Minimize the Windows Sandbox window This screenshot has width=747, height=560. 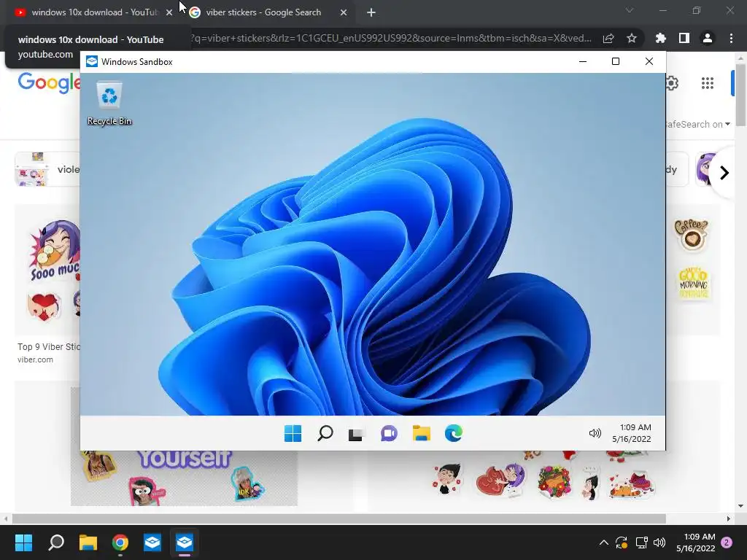pyautogui.click(x=583, y=61)
